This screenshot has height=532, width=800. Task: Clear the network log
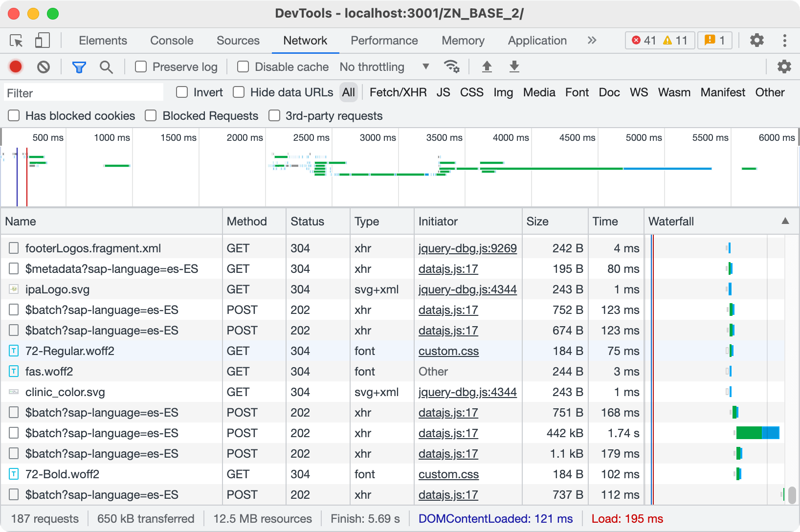[44, 66]
